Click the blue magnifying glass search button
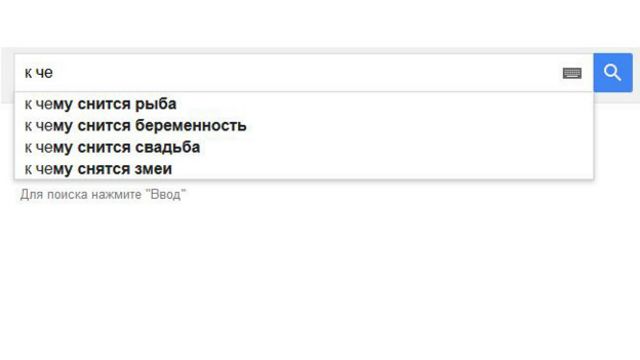Image resolution: width=640 pixels, height=360 pixels. point(613,73)
